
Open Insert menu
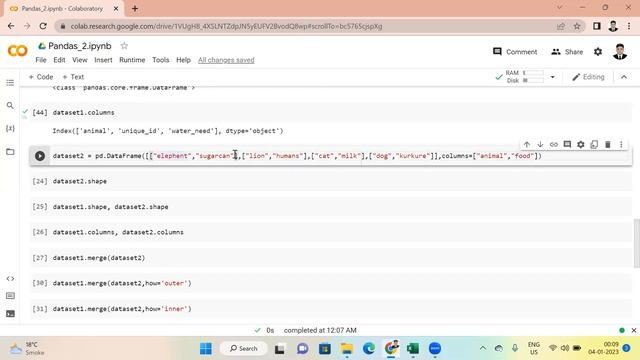103,60
